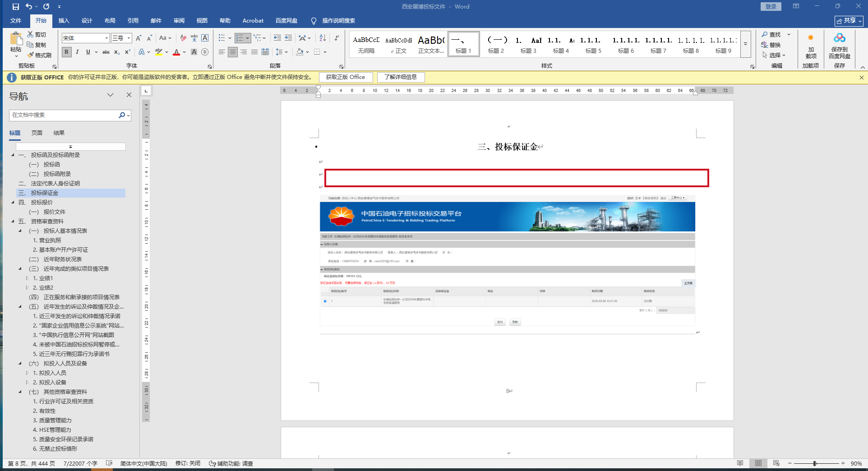Toggle Italic formatting
868x471 pixels.
pos(77,52)
